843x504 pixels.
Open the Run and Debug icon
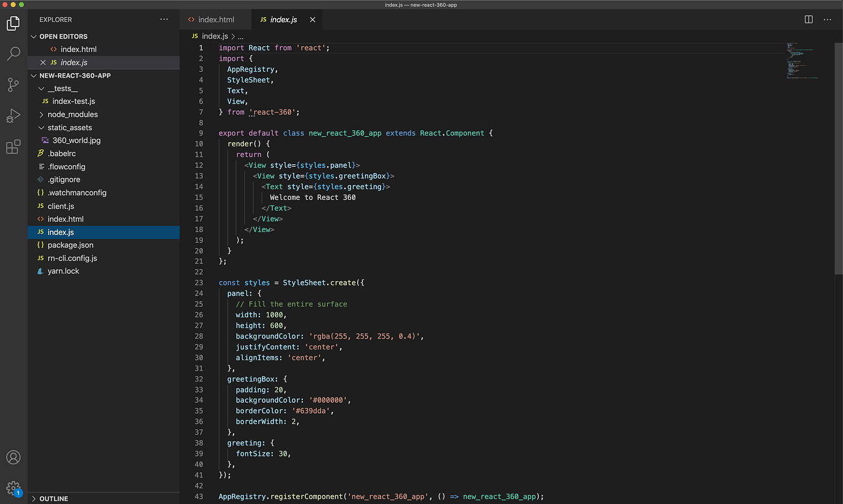pos(13,116)
